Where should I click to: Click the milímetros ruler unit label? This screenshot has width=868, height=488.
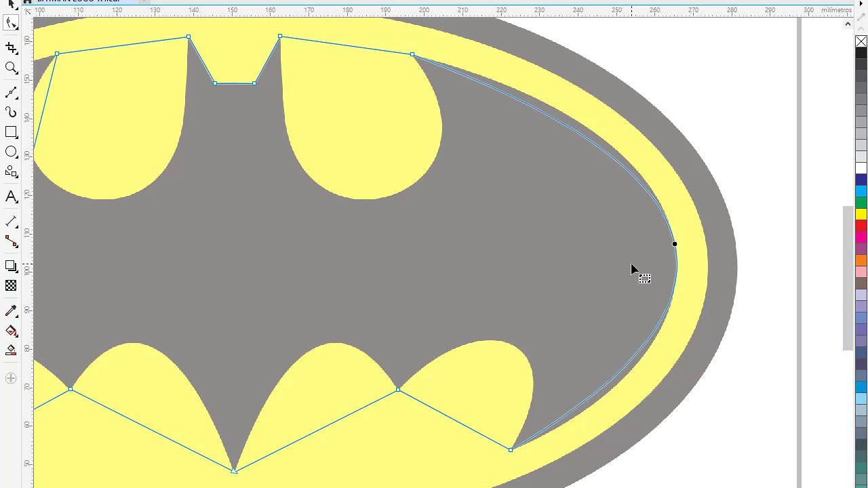[x=837, y=10]
